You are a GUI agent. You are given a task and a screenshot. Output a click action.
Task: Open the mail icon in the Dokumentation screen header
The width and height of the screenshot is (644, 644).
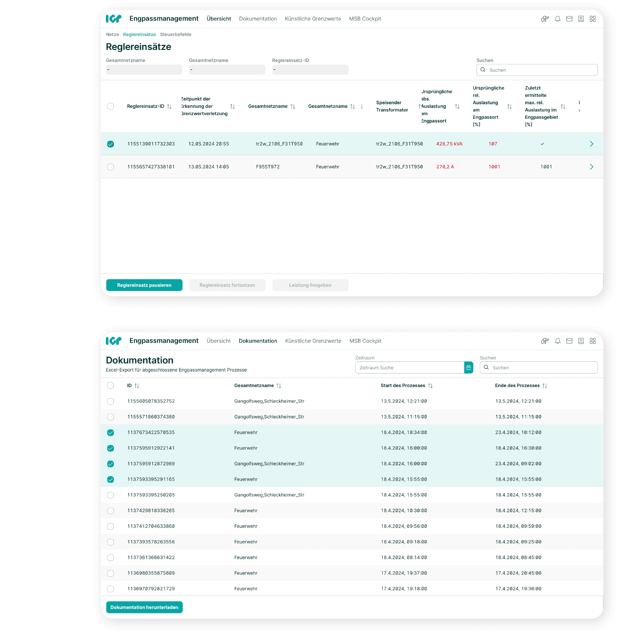569,341
